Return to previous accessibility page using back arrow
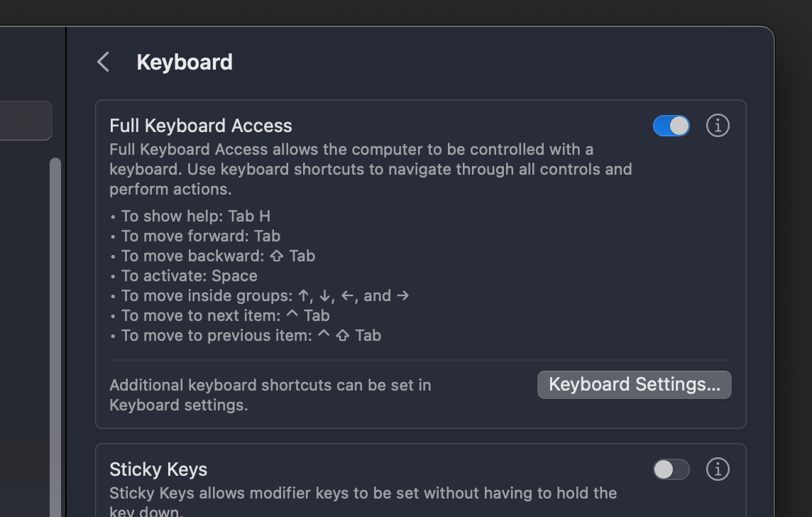This screenshot has width=812, height=517. (102, 62)
